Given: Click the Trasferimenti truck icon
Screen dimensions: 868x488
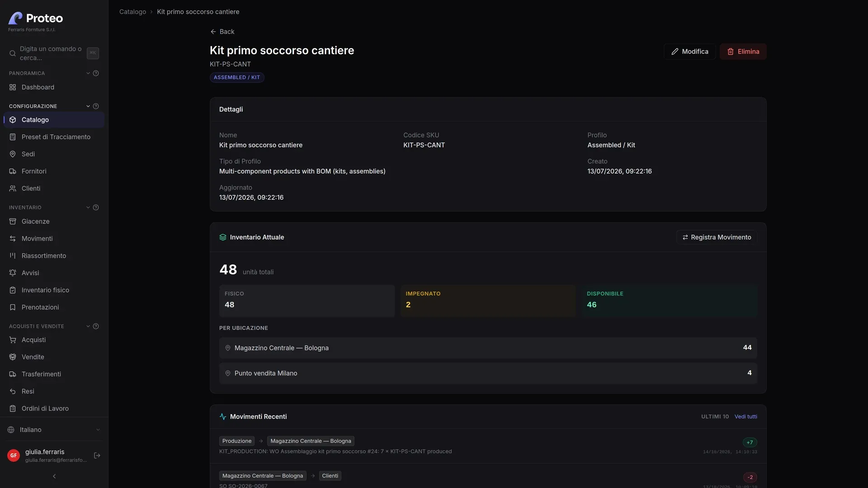Looking at the screenshot, I should tap(13, 374).
